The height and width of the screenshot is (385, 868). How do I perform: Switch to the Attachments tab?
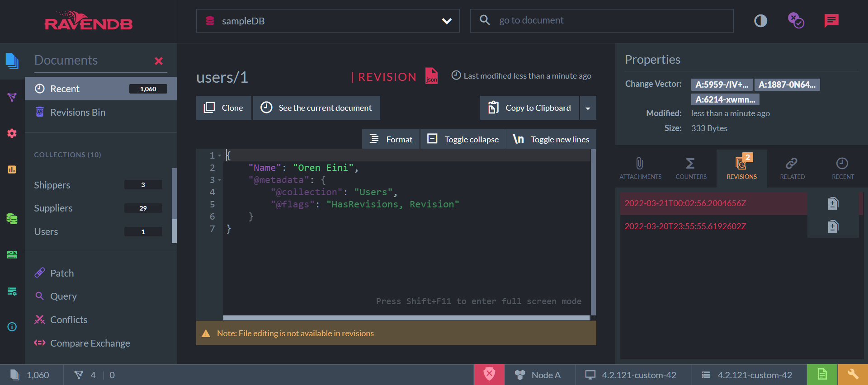pyautogui.click(x=640, y=169)
